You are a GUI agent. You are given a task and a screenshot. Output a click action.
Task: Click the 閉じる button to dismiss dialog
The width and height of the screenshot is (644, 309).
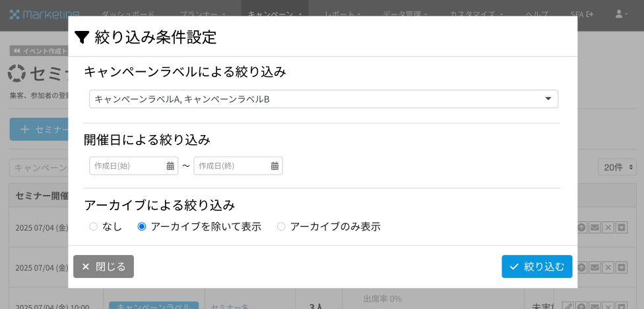pyautogui.click(x=104, y=266)
